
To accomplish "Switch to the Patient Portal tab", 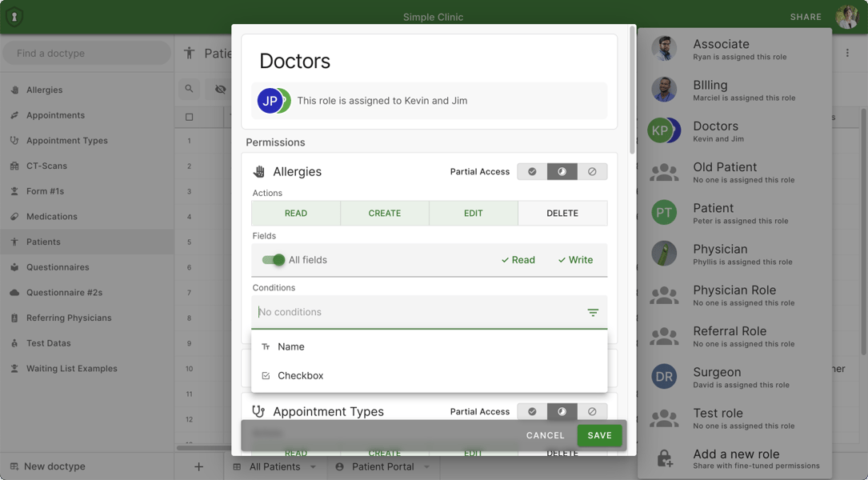I will point(382,466).
